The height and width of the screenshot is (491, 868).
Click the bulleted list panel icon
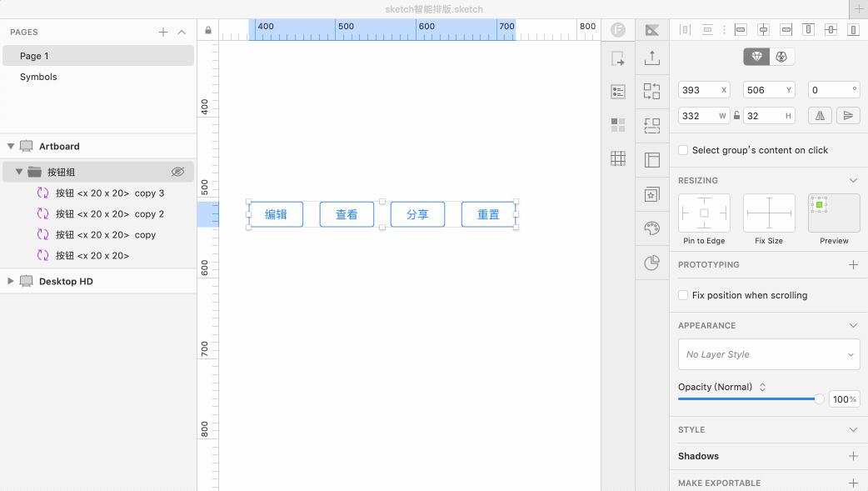[618, 92]
